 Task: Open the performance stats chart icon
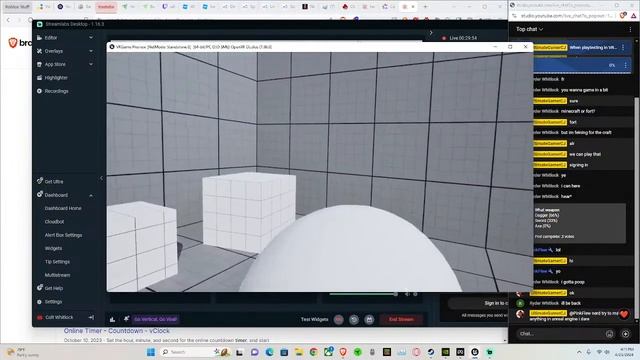tap(112, 319)
